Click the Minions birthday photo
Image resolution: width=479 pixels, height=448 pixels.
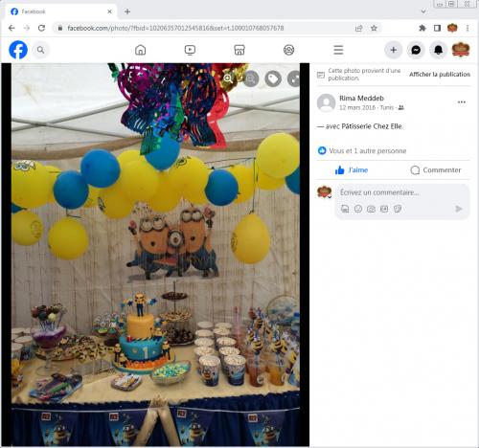point(155,255)
